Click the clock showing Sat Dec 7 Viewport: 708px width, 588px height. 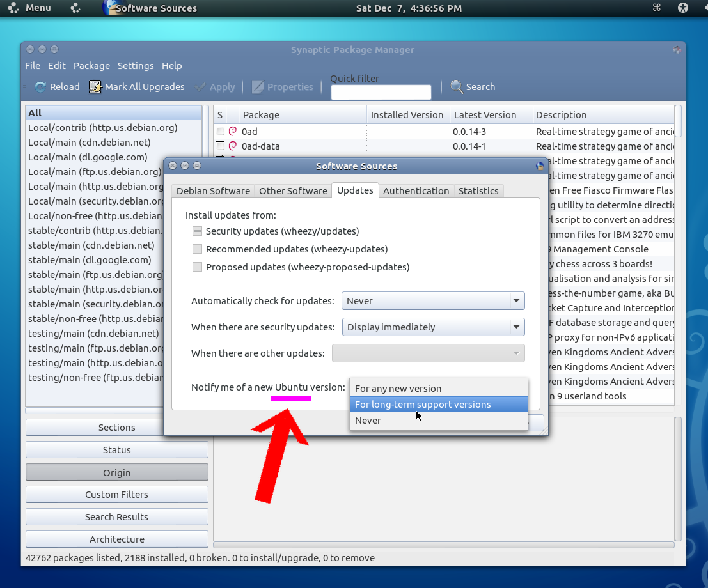coord(409,8)
